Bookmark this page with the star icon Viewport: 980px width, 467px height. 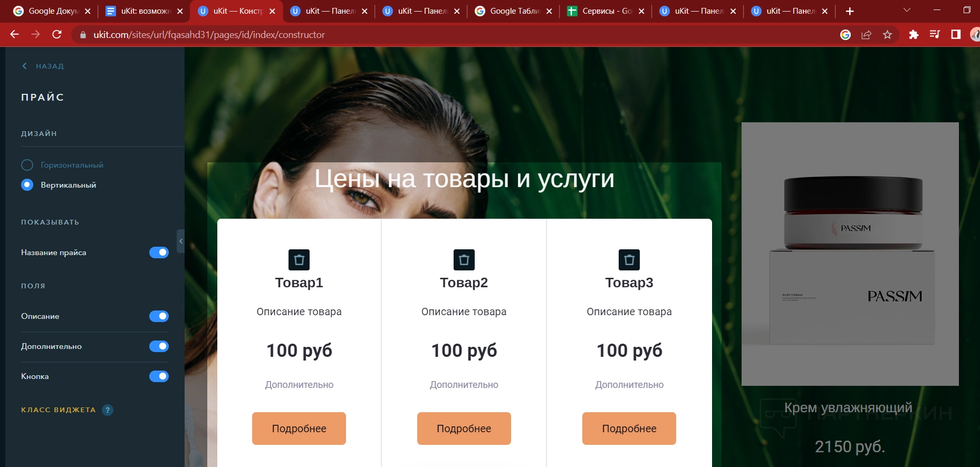pyautogui.click(x=887, y=35)
